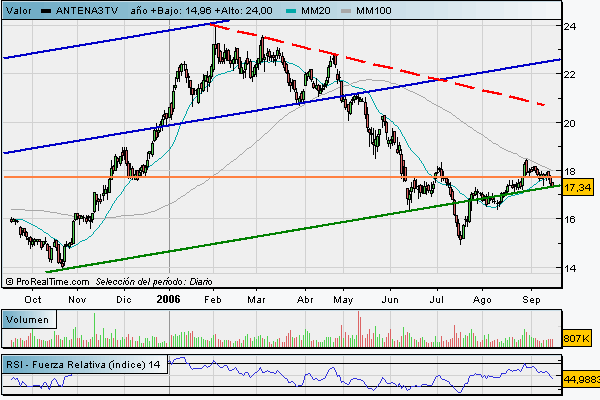Click 'Selección del período: Diario' text
Viewport: 600px width, 400px height.
[x=154, y=282]
